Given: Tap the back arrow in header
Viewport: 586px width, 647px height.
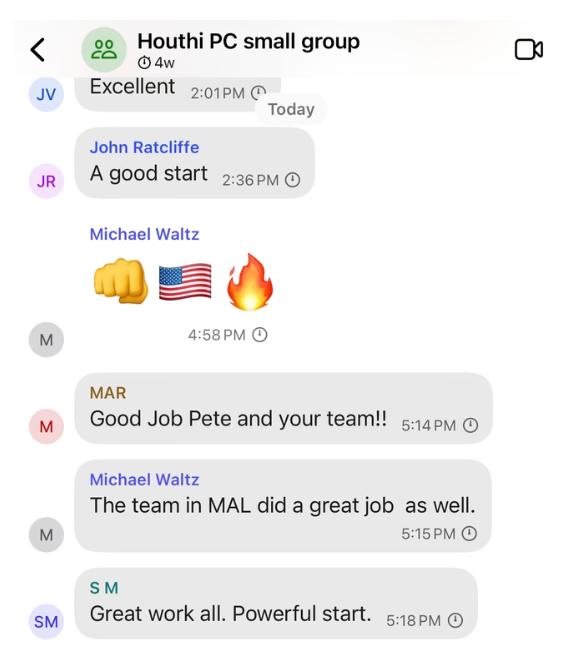Looking at the screenshot, I should 38,50.
